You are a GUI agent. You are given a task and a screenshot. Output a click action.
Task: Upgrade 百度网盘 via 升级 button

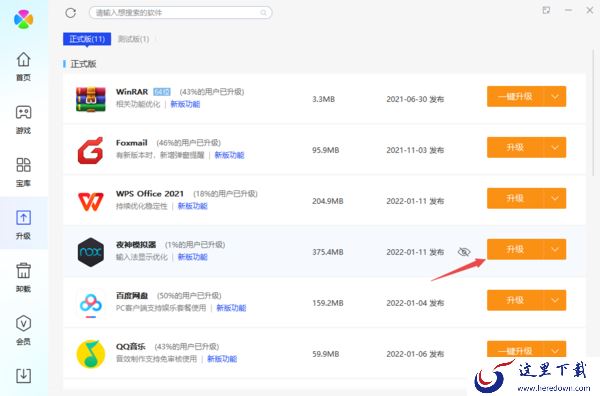click(515, 300)
